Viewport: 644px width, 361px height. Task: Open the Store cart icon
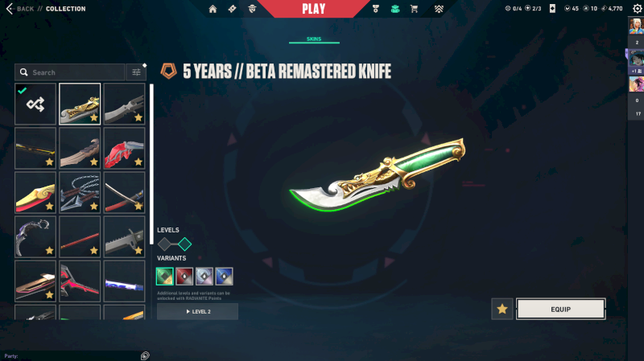414,9
